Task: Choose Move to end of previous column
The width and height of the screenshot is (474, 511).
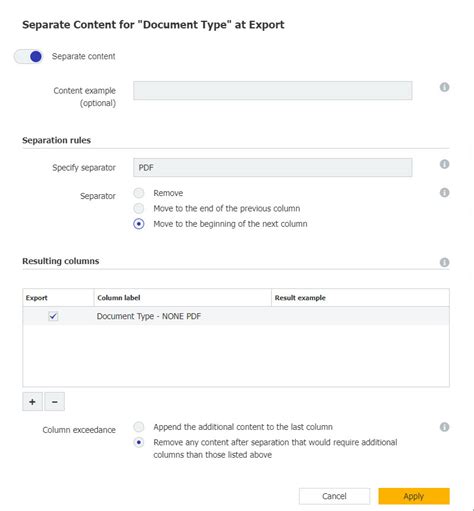Action: [x=139, y=208]
